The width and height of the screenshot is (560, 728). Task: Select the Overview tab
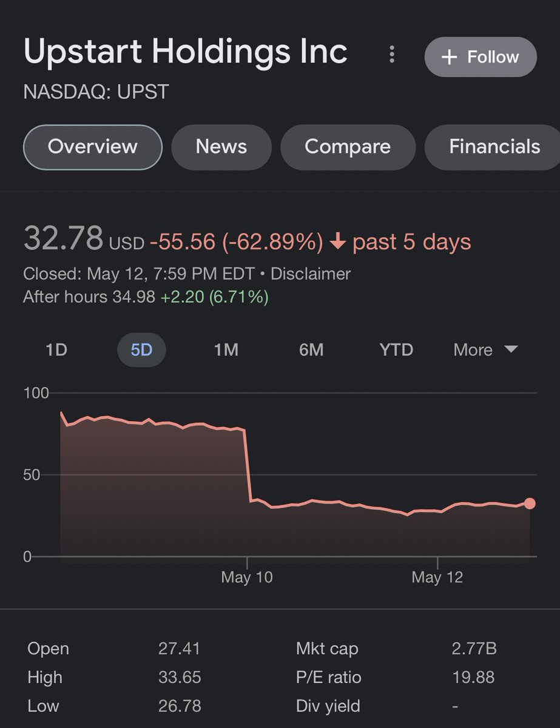[93, 147]
